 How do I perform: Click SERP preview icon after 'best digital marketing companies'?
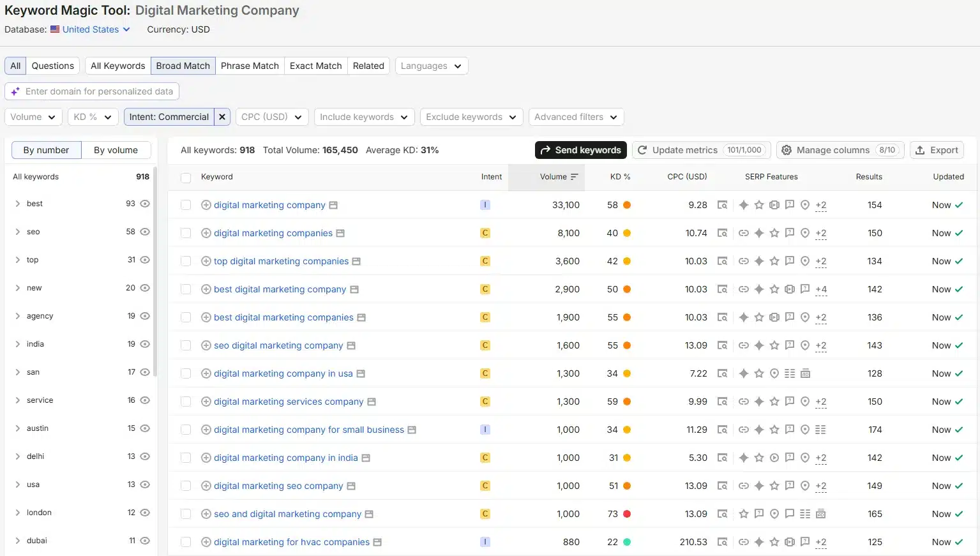click(361, 317)
